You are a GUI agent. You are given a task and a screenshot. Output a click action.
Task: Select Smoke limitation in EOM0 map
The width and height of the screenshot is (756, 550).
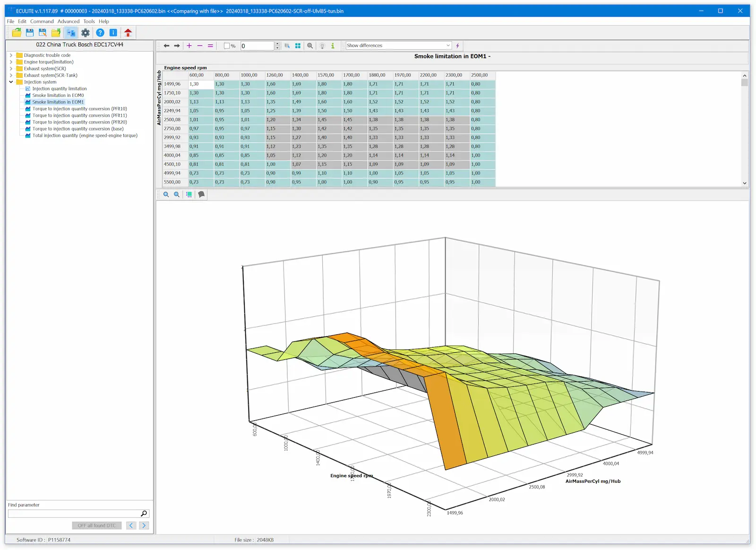click(x=58, y=96)
